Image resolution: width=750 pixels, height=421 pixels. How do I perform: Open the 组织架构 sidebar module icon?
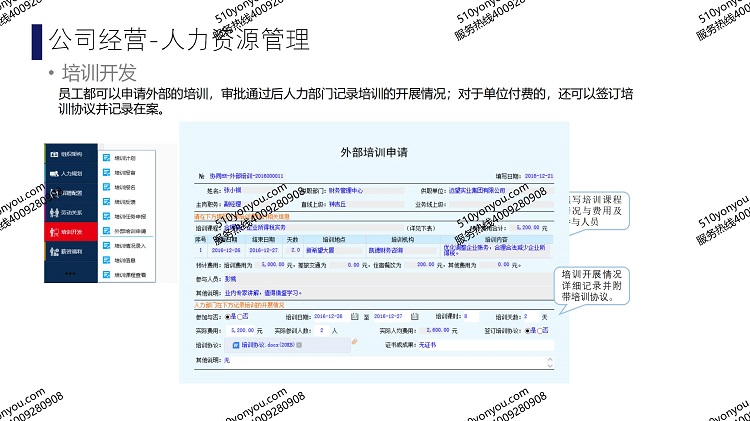[54, 155]
